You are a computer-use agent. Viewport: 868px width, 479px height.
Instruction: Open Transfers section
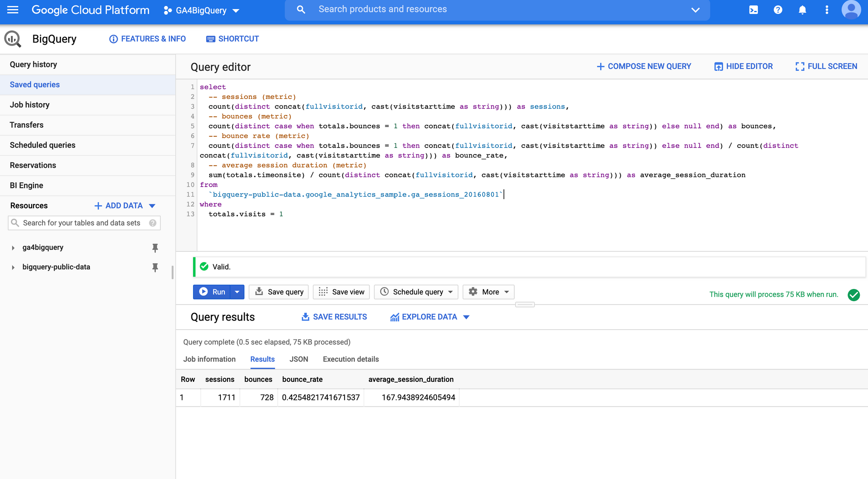point(88,125)
